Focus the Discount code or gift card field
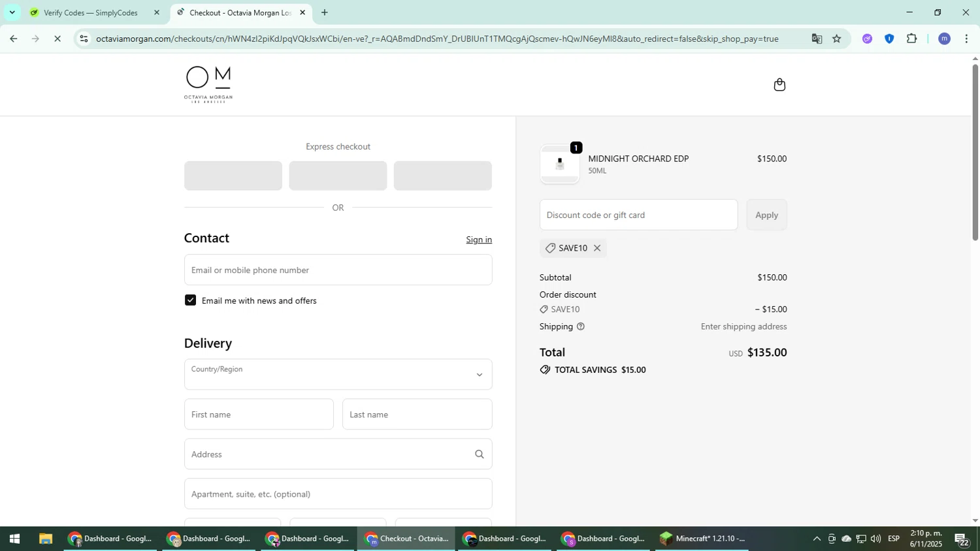 638,215
